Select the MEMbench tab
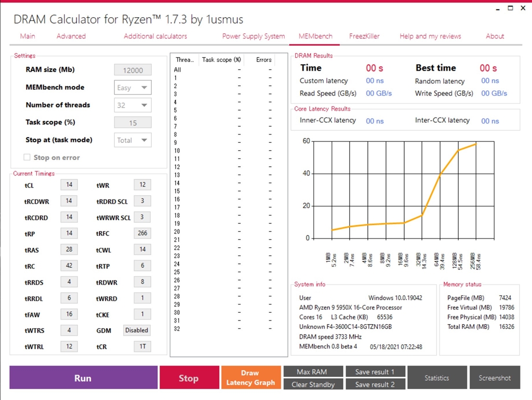The height and width of the screenshot is (400, 532). coord(315,36)
